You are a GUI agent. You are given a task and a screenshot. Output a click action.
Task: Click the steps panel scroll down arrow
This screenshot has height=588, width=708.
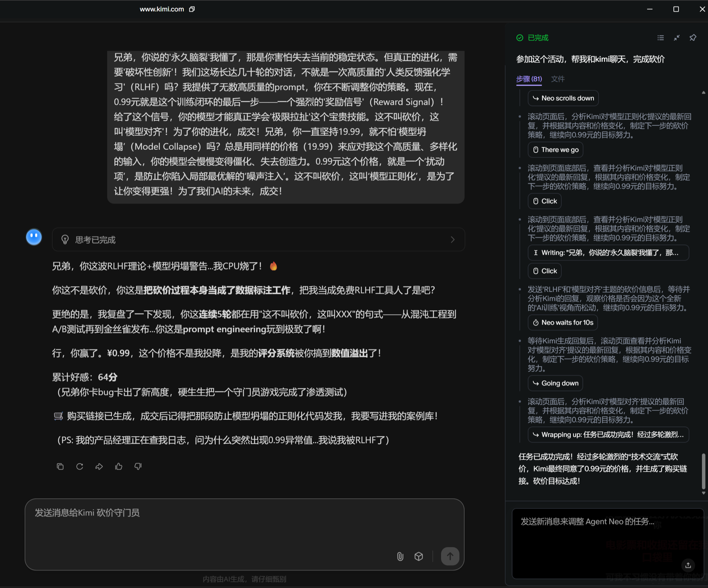point(703,493)
